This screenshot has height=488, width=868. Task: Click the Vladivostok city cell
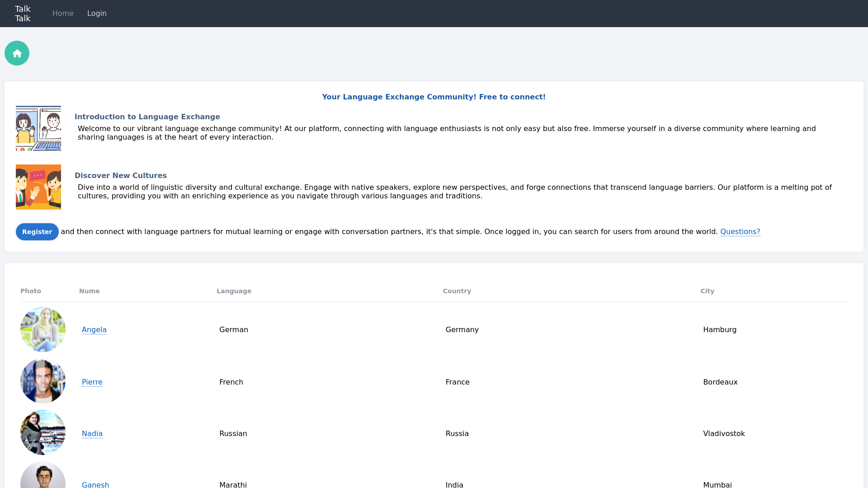(x=724, y=434)
